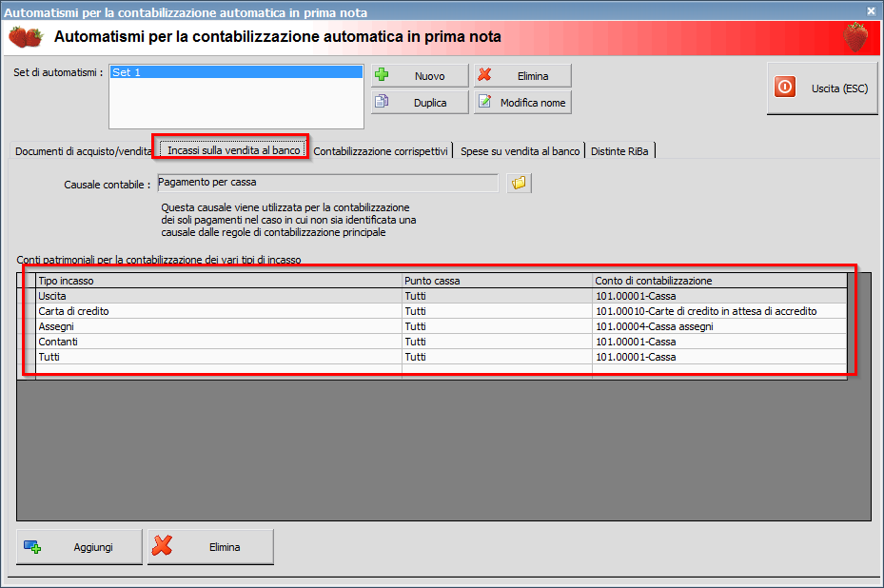Open the Spese su vendita al banco tab
Viewport: 884px width, 588px height.
520,151
